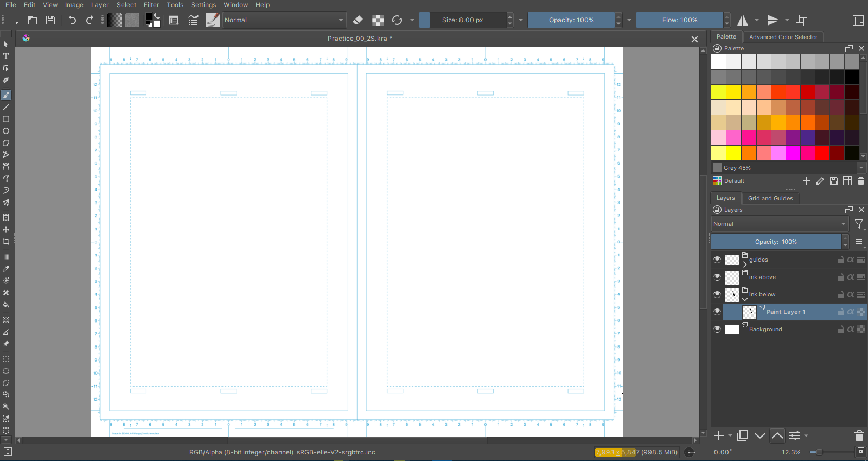
Task: Click the horizontal mirror tool icon
Action: [743, 20]
